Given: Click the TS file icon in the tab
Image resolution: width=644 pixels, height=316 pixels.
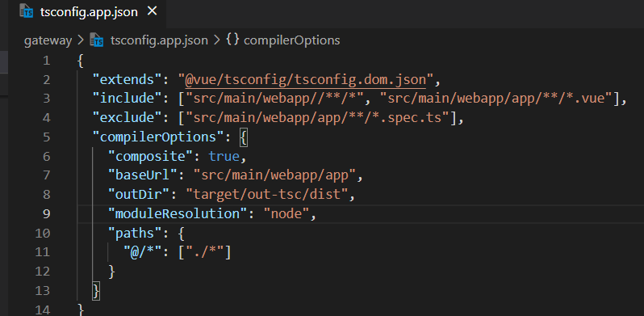Looking at the screenshot, I should [27, 12].
